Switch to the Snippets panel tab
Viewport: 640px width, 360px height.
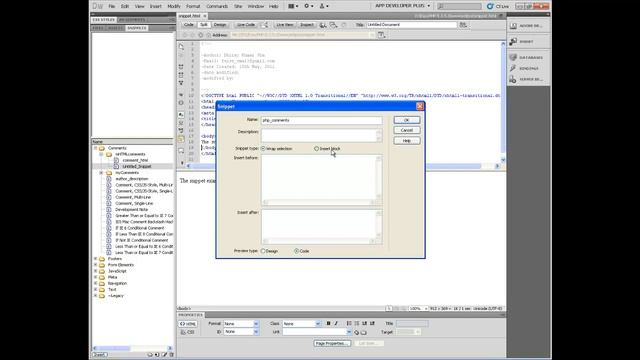tap(137, 28)
